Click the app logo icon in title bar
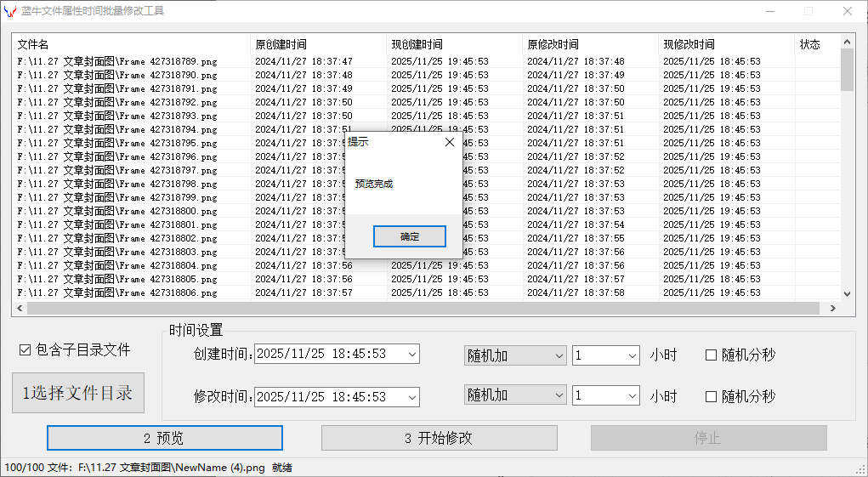This screenshot has width=868, height=477. coord(10,11)
